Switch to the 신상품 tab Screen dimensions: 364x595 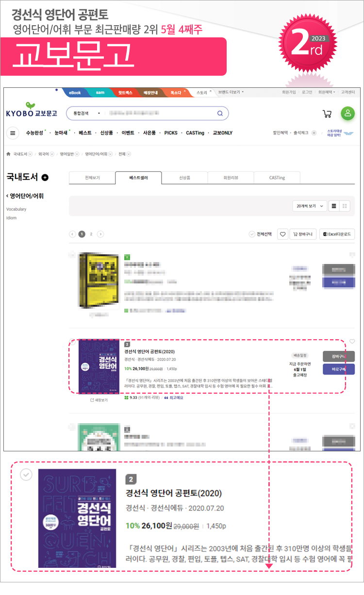(x=184, y=178)
